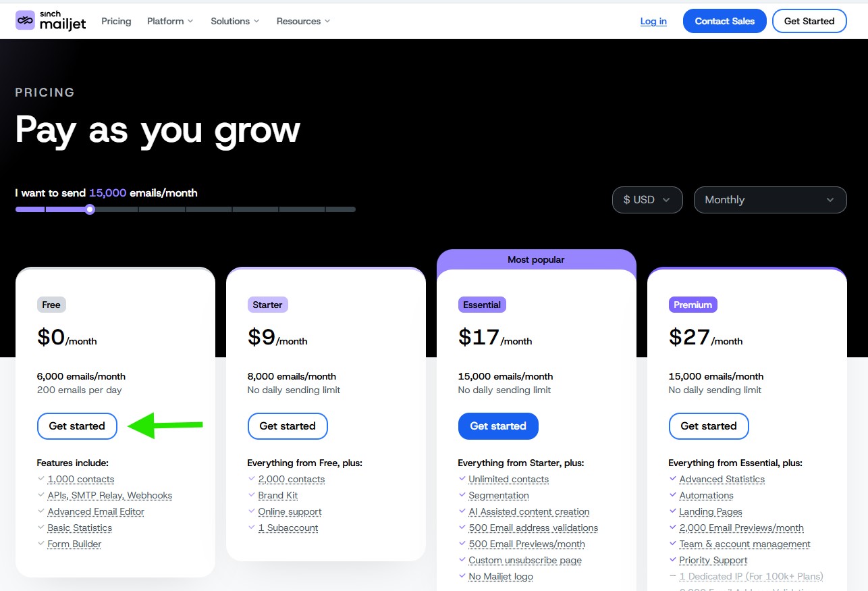Image resolution: width=868 pixels, height=591 pixels.
Task: Click the Log in link
Action: (653, 21)
